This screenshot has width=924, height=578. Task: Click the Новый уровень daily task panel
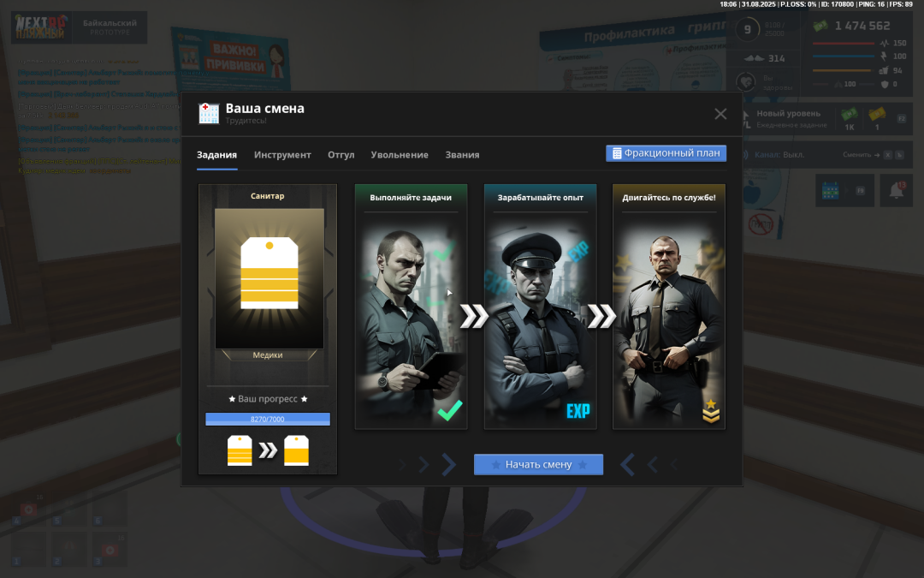pos(787,118)
